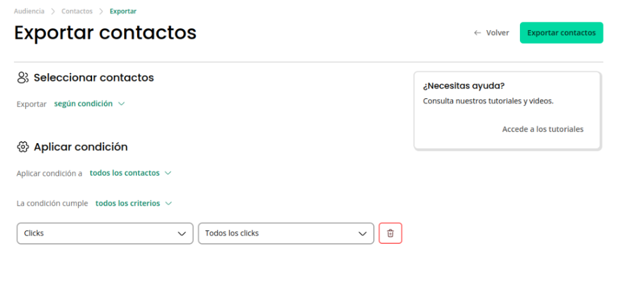Viewport: 644px width, 282px height.
Task: Click the breadcrumb chevron after Contactos
Action: pos(101,12)
